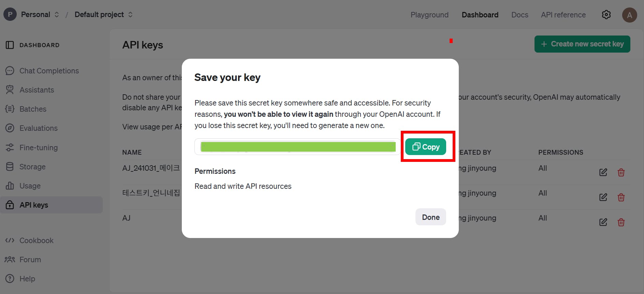Delete the AJ_241031 API key
This screenshot has width=644, height=294.
621,172
